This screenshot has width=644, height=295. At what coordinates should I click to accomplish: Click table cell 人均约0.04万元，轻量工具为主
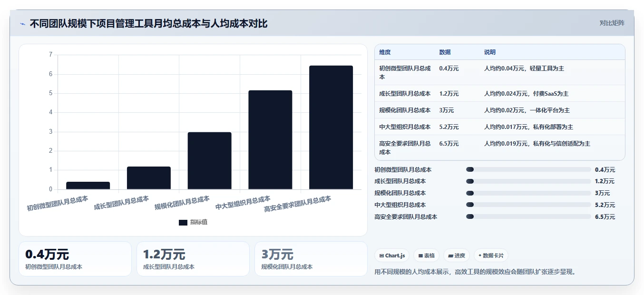pyautogui.click(x=524, y=69)
